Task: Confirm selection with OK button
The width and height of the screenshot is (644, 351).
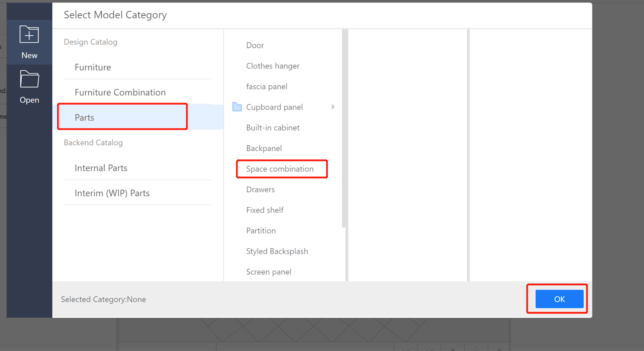Action: (559, 299)
